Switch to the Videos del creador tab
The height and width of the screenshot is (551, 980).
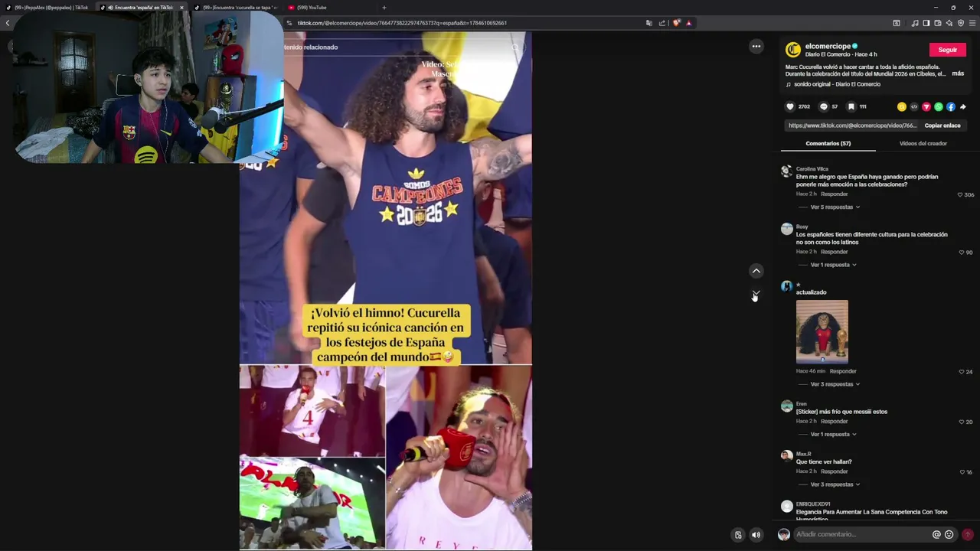coord(923,144)
